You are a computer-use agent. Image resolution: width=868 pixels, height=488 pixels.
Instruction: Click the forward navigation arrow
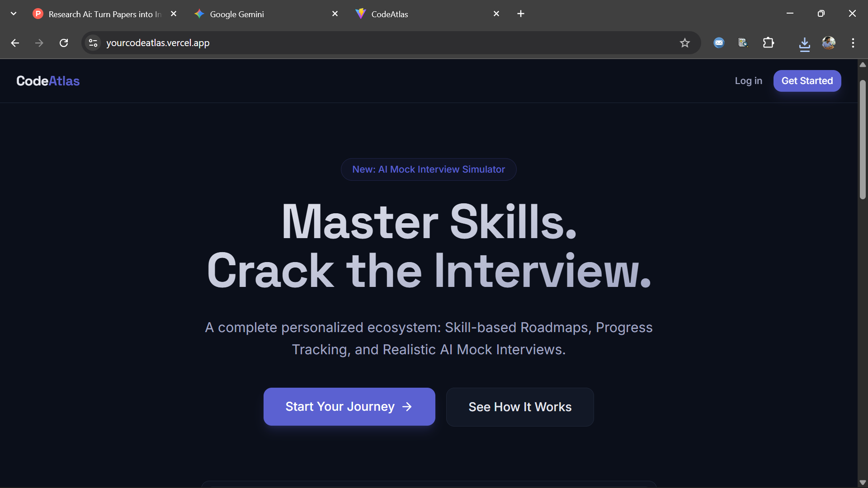coord(39,43)
